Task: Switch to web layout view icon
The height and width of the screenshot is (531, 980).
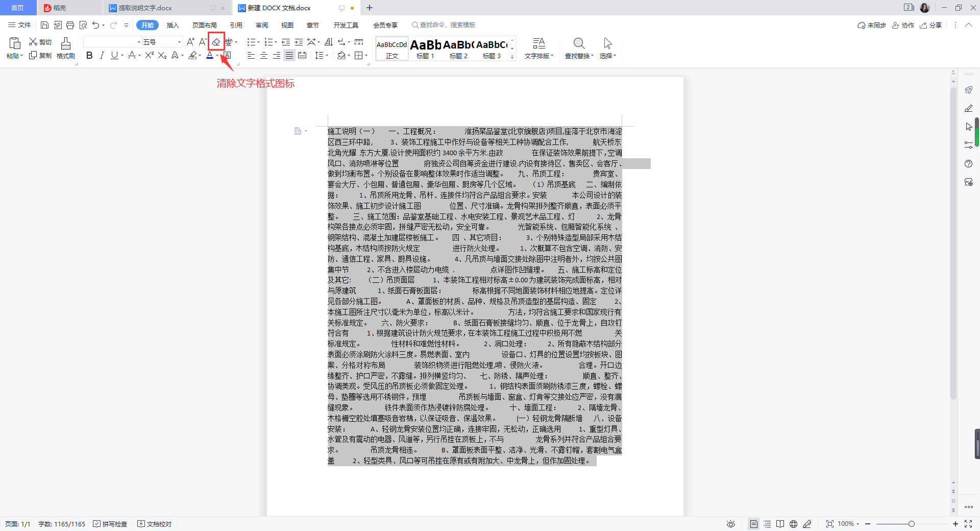Action: coord(793,524)
